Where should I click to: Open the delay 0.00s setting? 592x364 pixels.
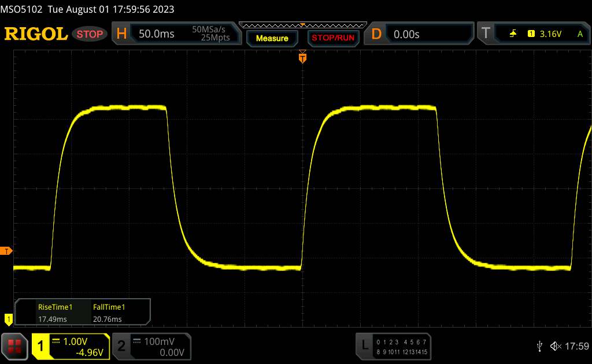click(428, 34)
